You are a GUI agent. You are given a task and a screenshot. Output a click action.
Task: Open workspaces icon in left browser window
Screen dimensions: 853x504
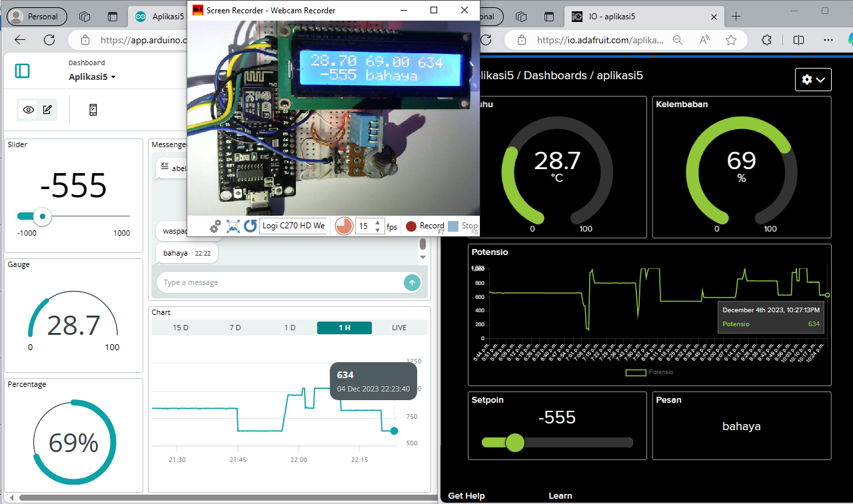click(x=85, y=17)
